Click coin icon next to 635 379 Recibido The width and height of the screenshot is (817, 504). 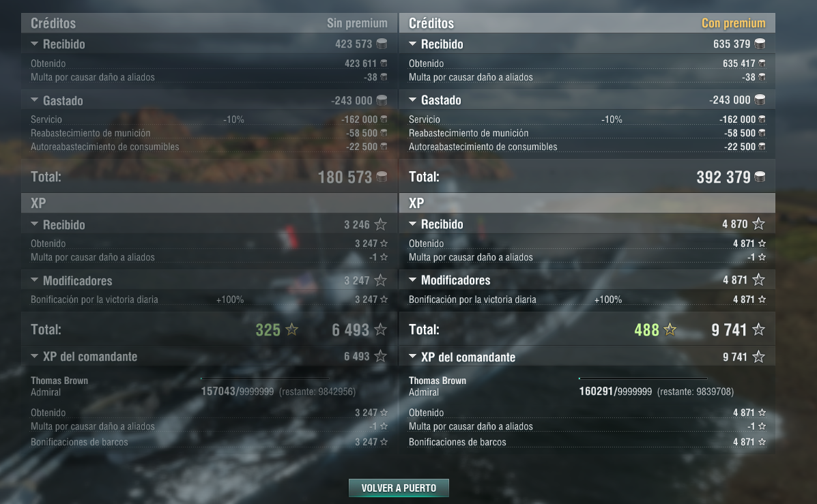click(x=760, y=44)
